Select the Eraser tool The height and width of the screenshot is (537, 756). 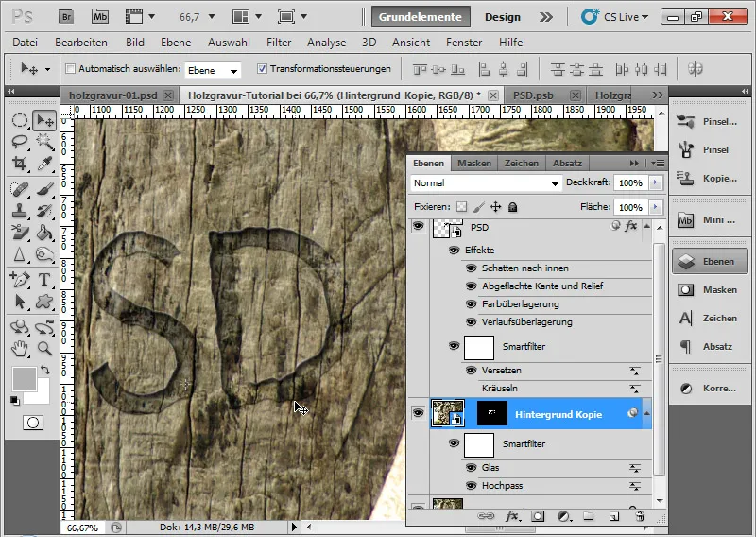(x=19, y=232)
